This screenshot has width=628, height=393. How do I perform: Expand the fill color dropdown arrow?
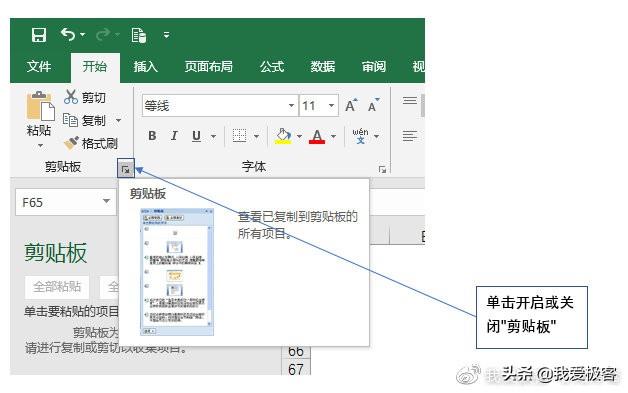pos(300,137)
